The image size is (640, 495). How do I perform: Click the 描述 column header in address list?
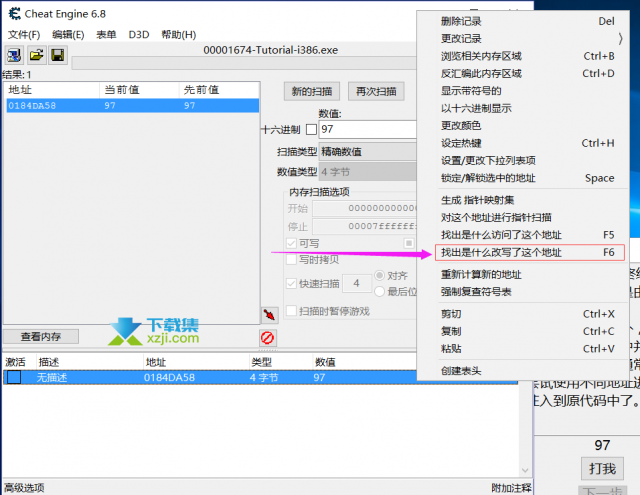(89, 362)
